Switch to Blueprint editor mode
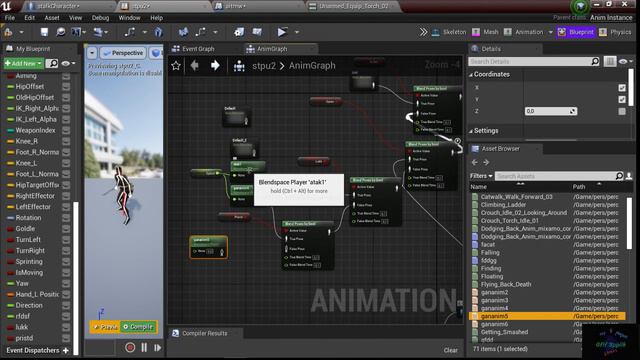This screenshot has width=640, height=360. tap(576, 32)
